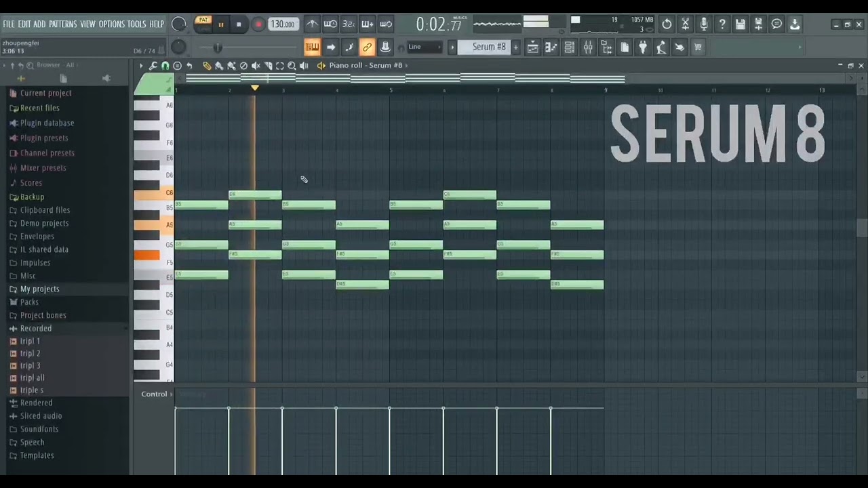Toggle loop recording
This screenshot has height=488, width=868.
[385, 24]
